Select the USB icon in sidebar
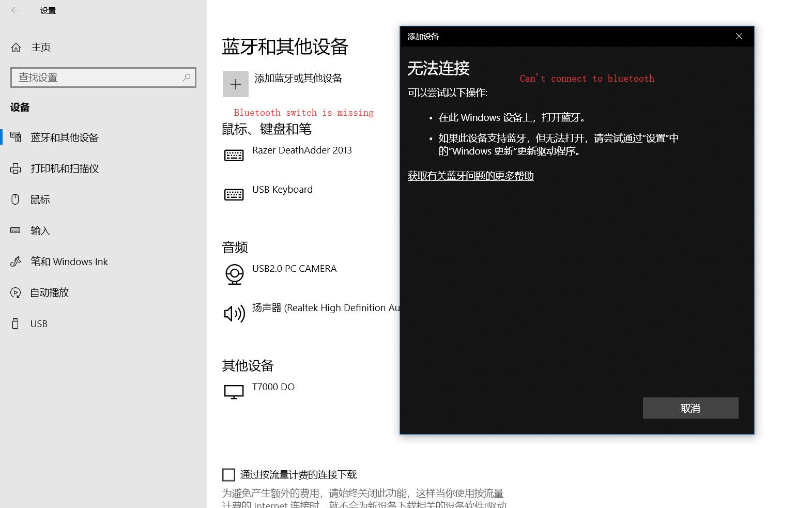Image resolution: width=812 pixels, height=508 pixels. tap(16, 324)
